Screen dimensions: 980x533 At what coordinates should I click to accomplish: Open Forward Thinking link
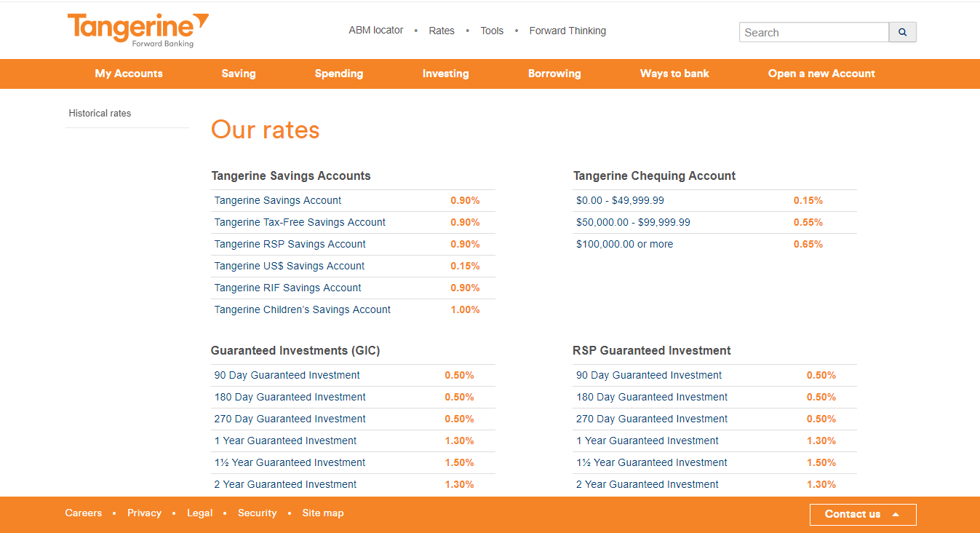coord(567,31)
